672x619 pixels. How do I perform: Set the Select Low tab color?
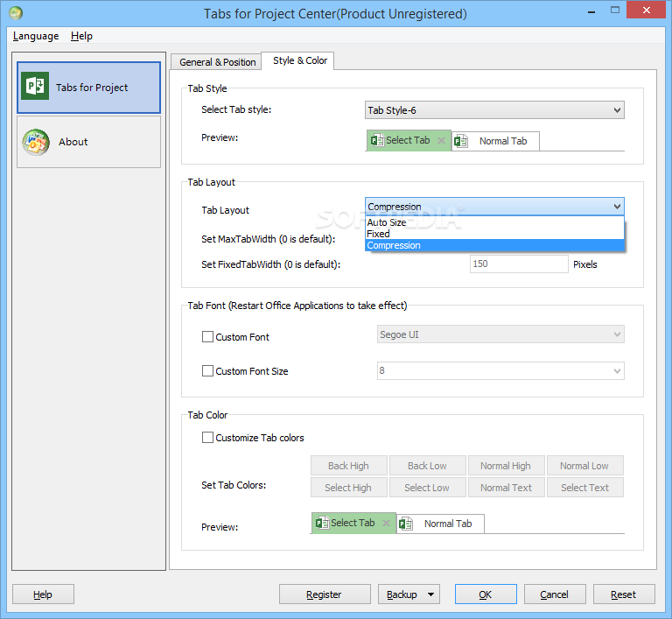click(427, 488)
